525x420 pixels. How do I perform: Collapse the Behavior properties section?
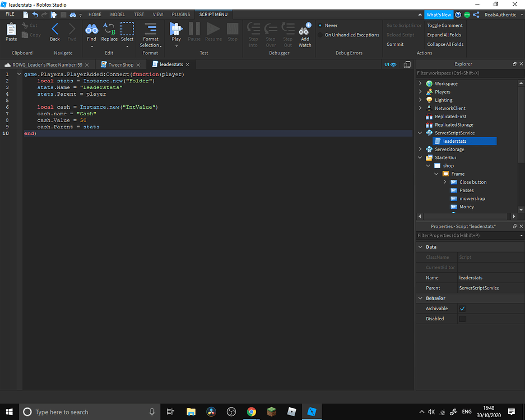coord(421,298)
